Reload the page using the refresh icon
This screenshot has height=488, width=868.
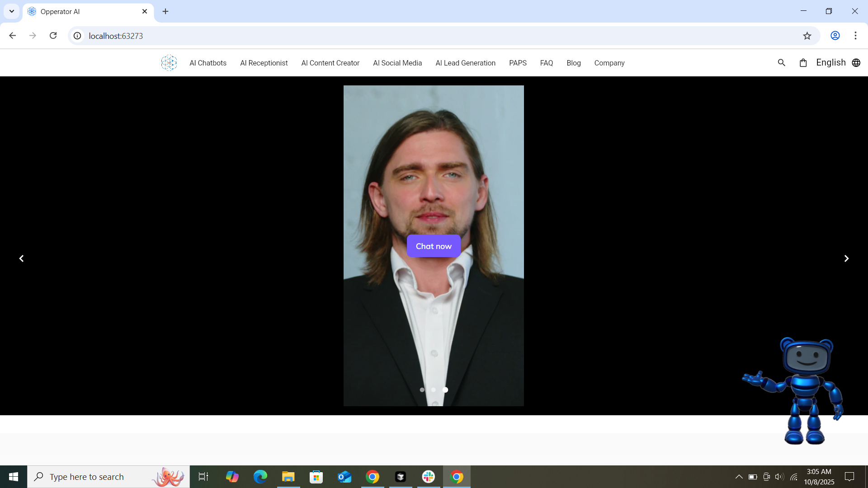[x=53, y=36]
